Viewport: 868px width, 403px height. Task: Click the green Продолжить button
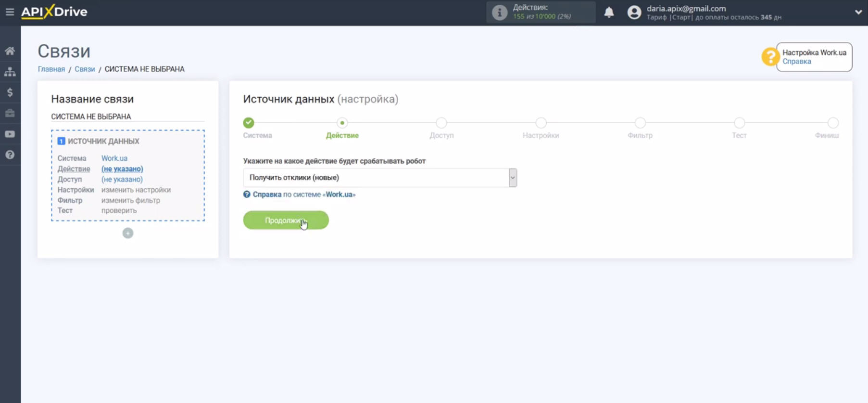[x=286, y=220]
